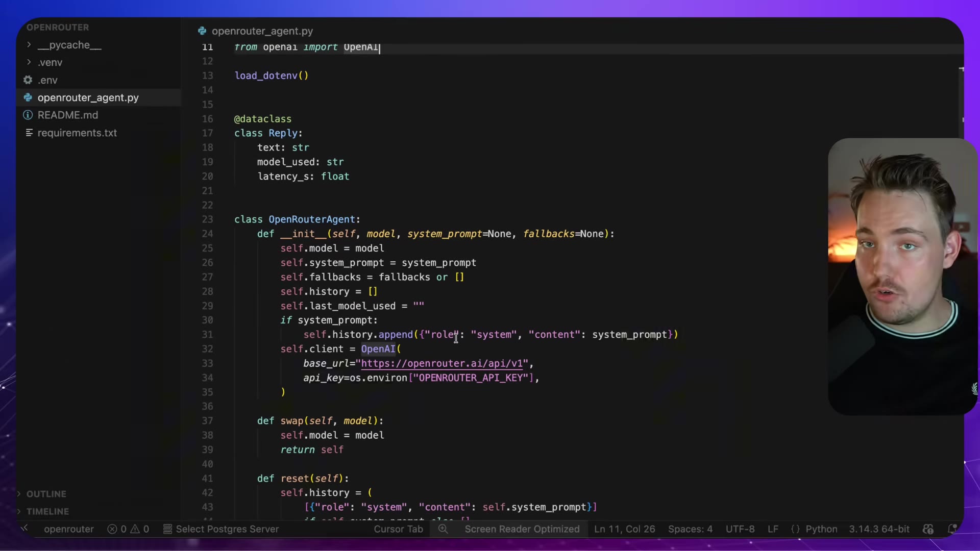Expand the __pycache__ folder
The image size is (980, 551).
tap(29, 45)
